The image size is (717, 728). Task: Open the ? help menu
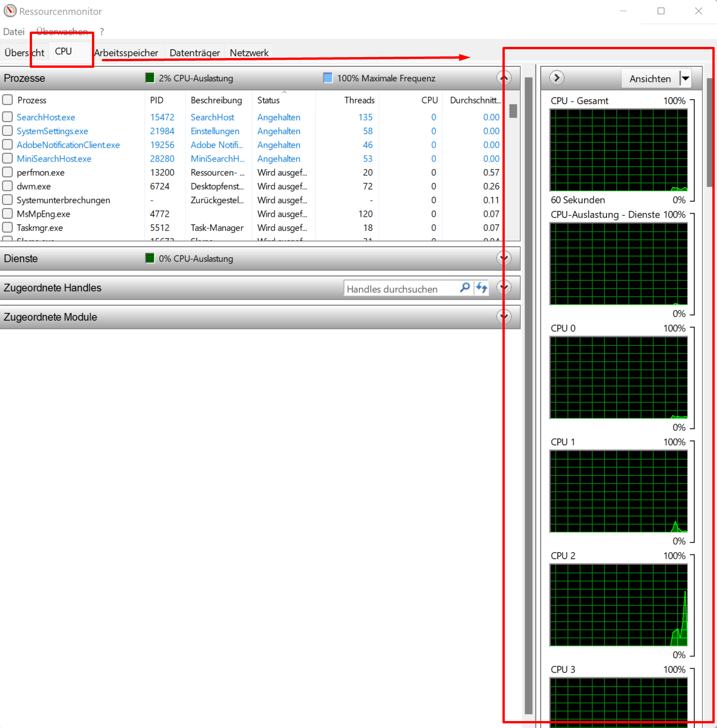[x=102, y=32]
